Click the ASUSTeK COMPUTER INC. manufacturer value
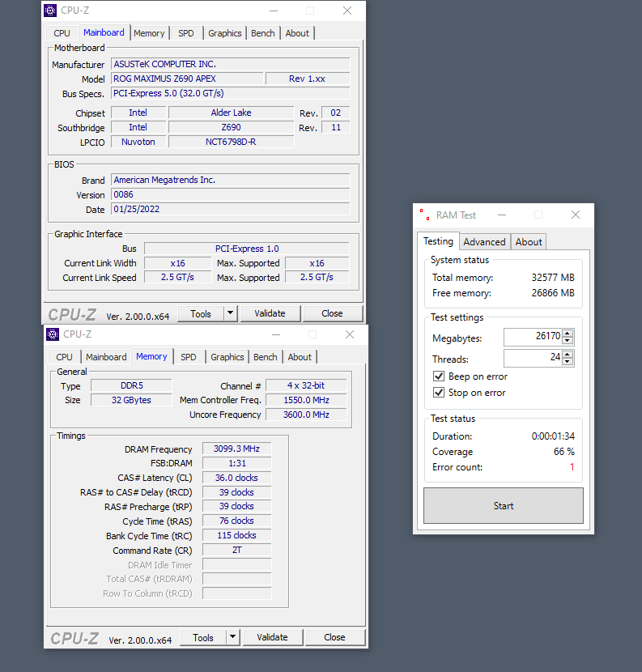This screenshot has height=672, width=642. point(231,64)
